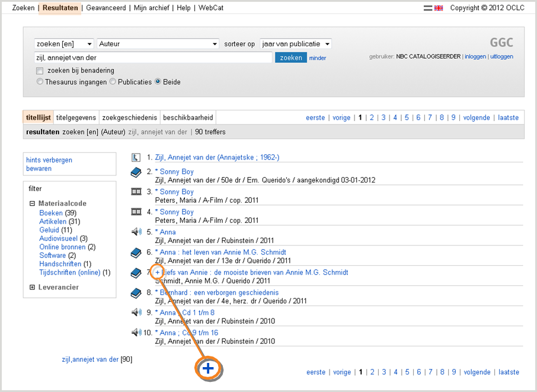This screenshot has height=392, width=537.
Task: Select the 'Thesaurus ingangen' radio button
Action: coord(40,82)
